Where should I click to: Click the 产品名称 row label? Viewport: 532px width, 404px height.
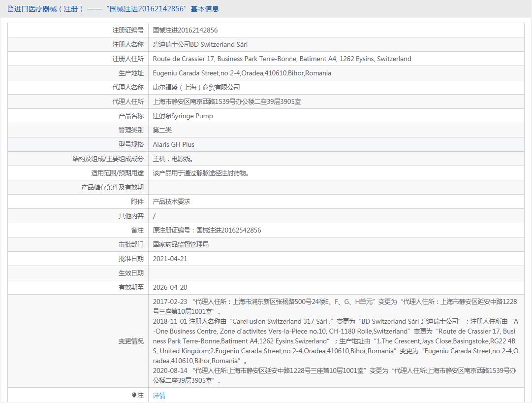click(x=131, y=116)
